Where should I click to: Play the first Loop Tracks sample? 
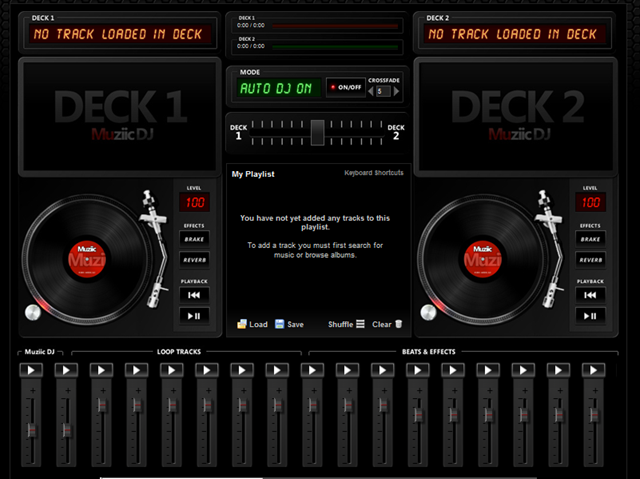[x=101, y=370]
